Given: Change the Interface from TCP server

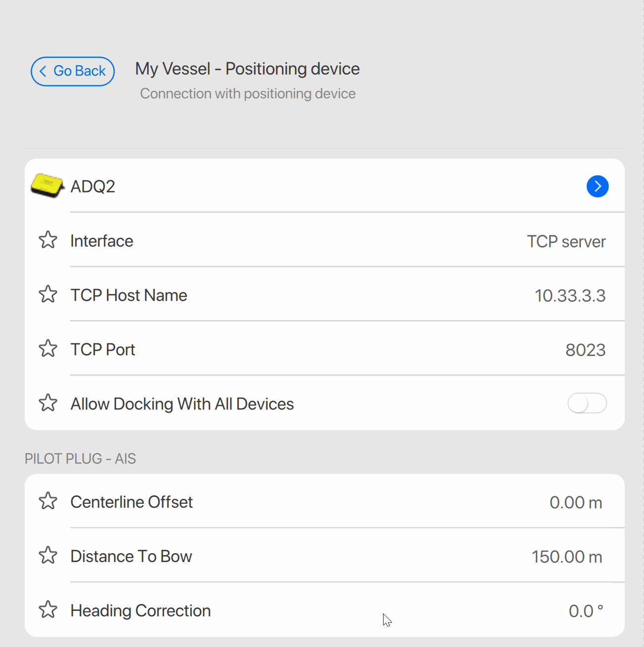Looking at the screenshot, I should [x=566, y=242].
